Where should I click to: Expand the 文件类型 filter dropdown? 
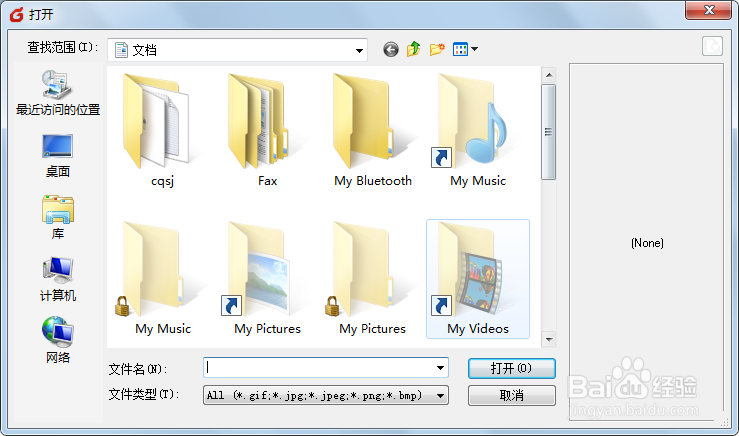point(440,395)
